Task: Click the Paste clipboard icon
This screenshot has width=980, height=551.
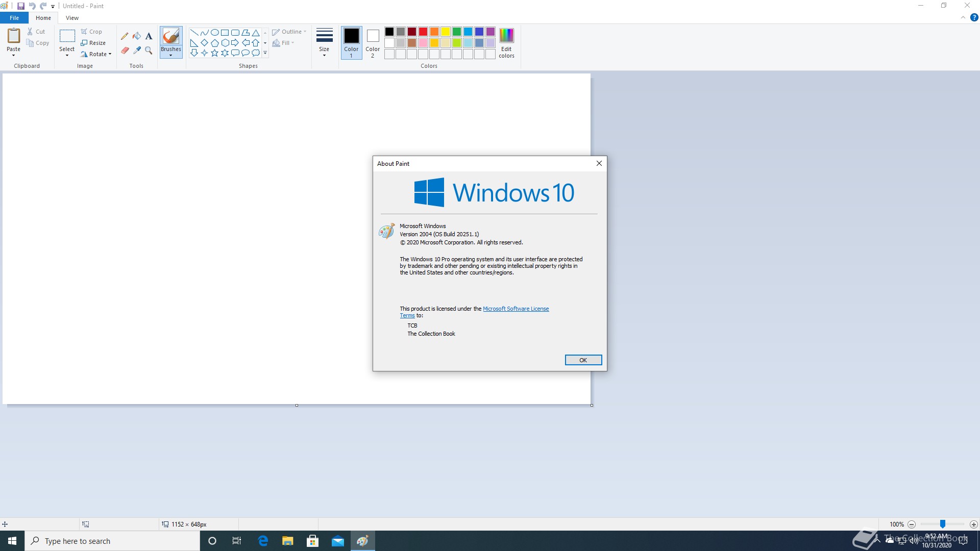Action: click(x=14, y=36)
